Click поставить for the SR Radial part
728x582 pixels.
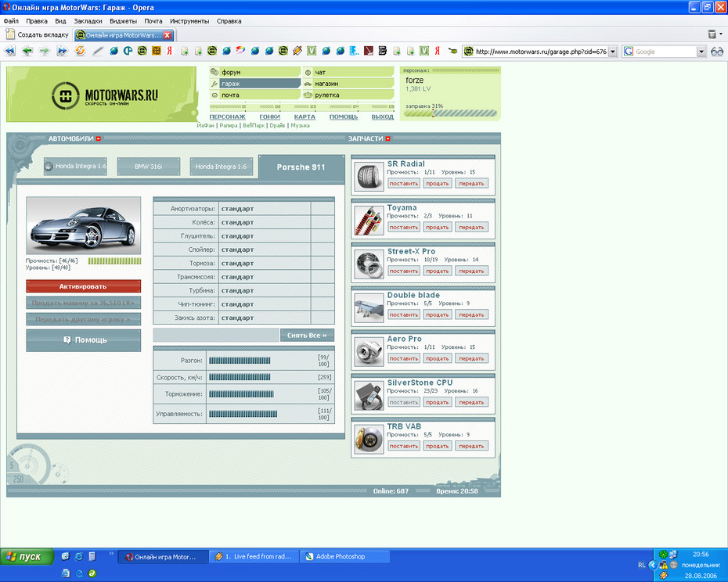404,183
